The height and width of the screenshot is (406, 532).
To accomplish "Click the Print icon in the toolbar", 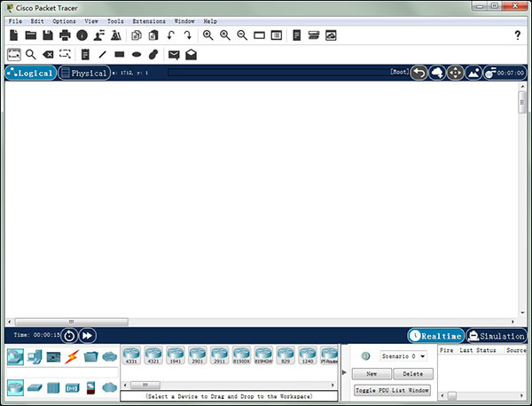I will 65,35.
